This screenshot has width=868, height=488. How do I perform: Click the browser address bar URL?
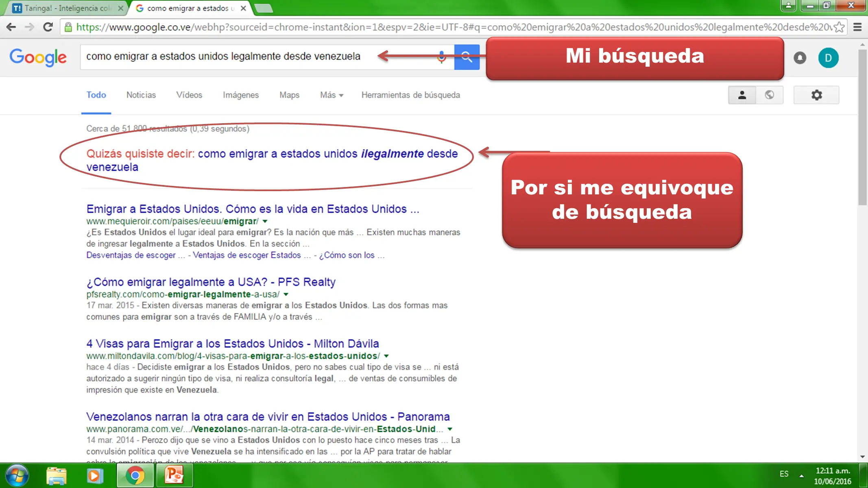[x=454, y=27]
